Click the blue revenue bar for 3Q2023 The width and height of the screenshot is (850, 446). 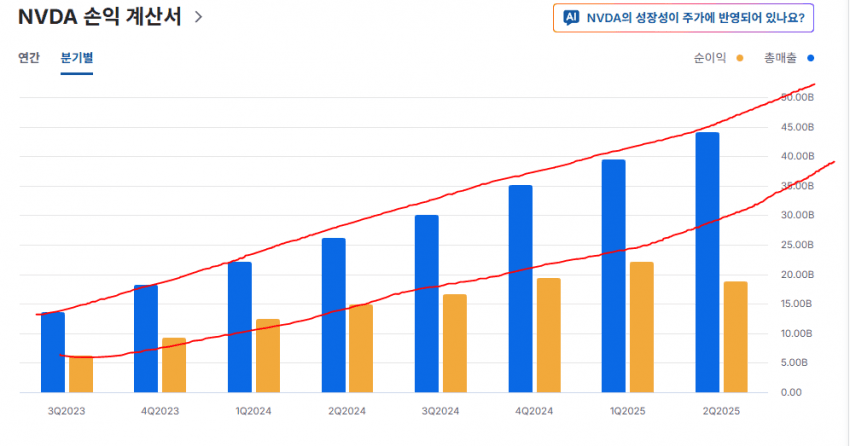(53, 352)
